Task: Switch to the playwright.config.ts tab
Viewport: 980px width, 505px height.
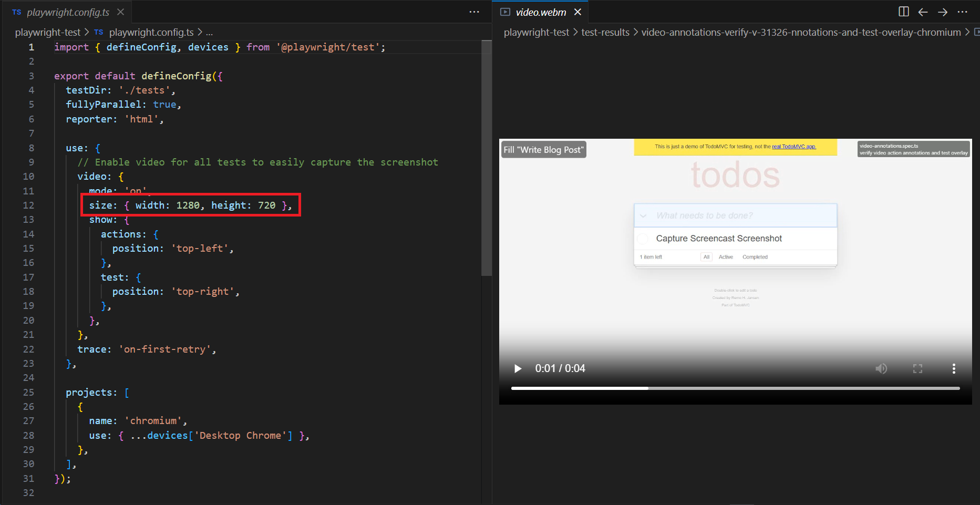Action: [68, 12]
